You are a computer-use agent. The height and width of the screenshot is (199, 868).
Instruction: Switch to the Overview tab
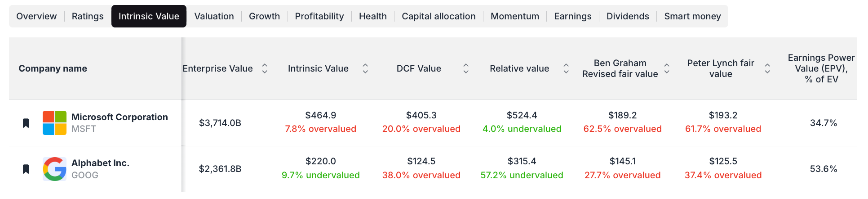coord(36,16)
